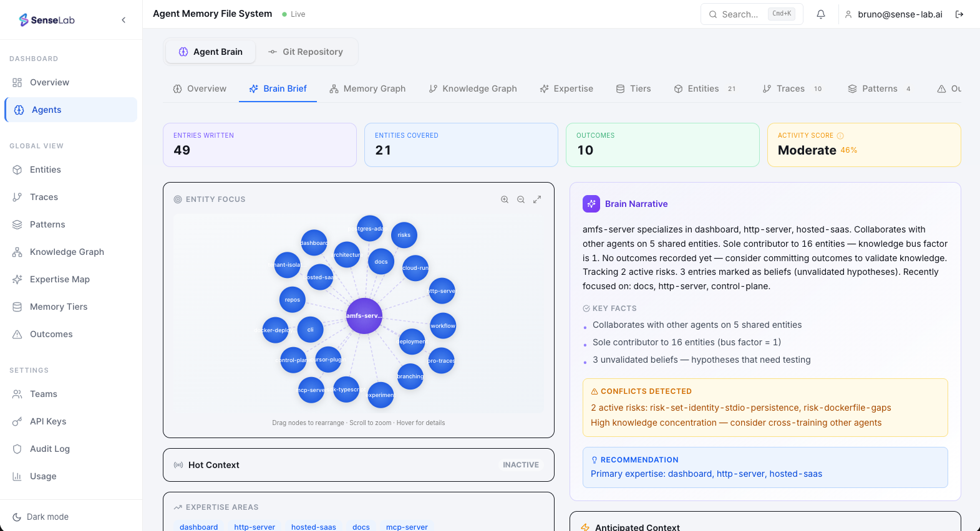
Task: Click the SenseLab logo
Action: click(x=47, y=20)
